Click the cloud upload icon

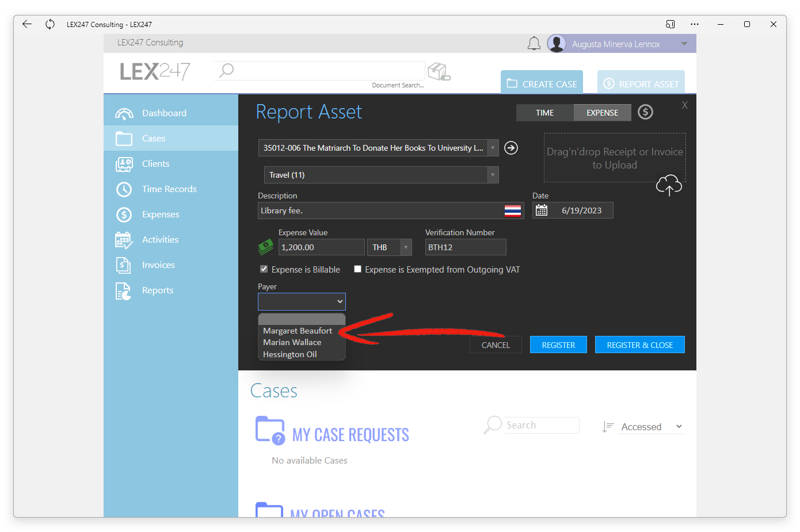click(x=669, y=185)
